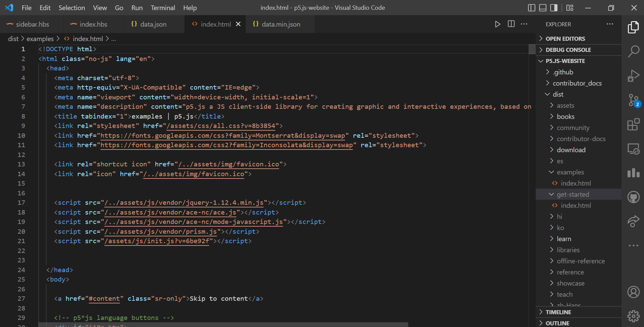Switch to the data.min.json tab
The height and width of the screenshot is (327, 644).
pos(281,24)
